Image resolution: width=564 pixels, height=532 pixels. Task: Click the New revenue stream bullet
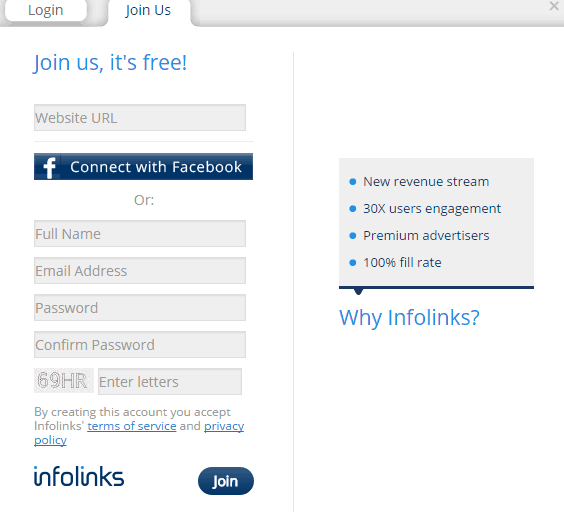click(426, 182)
